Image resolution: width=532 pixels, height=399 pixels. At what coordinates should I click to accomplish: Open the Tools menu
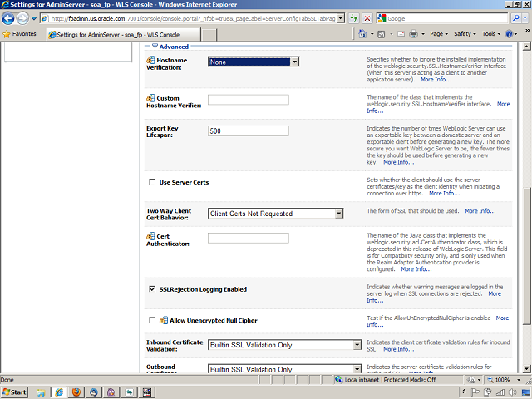(x=491, y=33)
